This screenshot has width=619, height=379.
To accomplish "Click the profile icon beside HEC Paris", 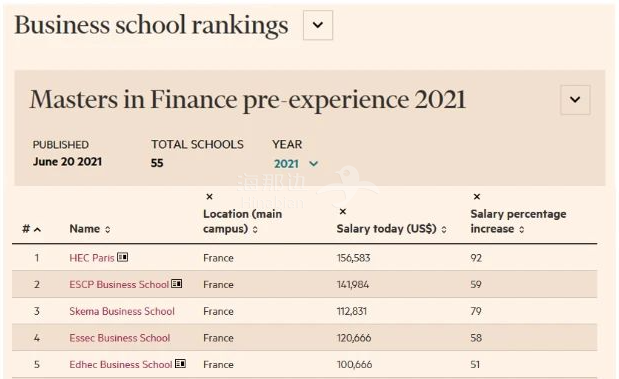I will (123, 257).
